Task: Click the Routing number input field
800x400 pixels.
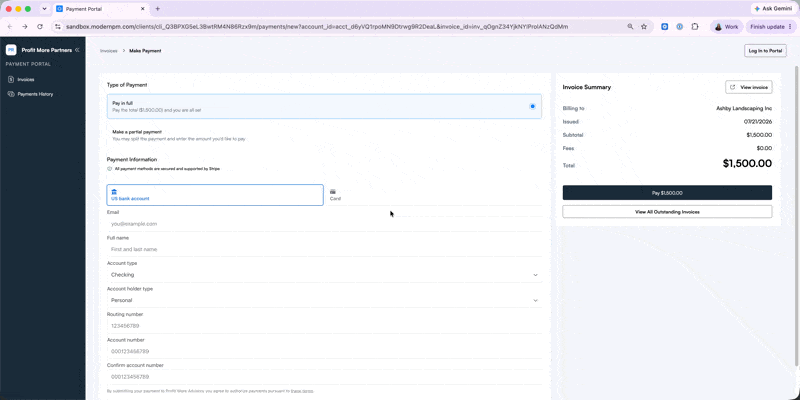Action: [x=324, y=326]
